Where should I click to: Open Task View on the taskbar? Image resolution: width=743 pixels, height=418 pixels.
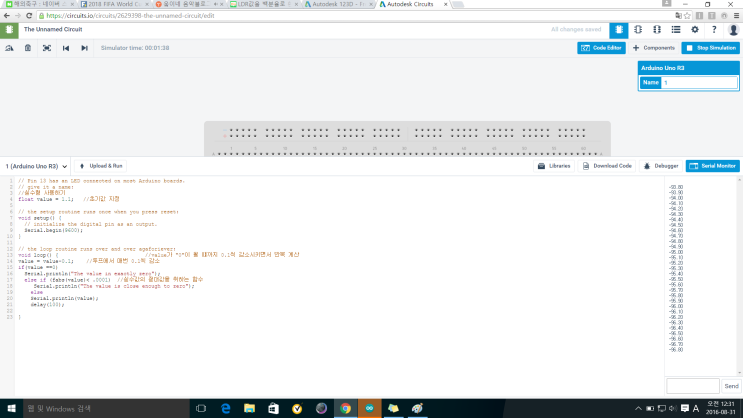[x=201, y=409]
